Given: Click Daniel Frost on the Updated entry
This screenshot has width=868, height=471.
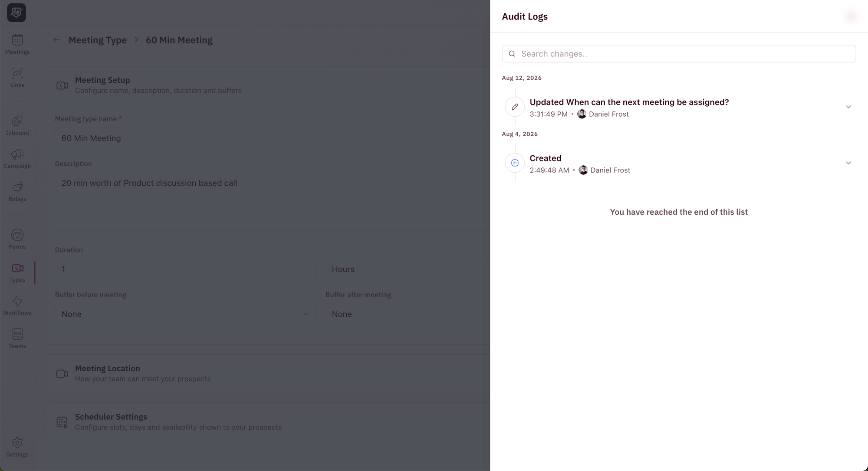Looking at the screenshot, I should pos(608,114).
